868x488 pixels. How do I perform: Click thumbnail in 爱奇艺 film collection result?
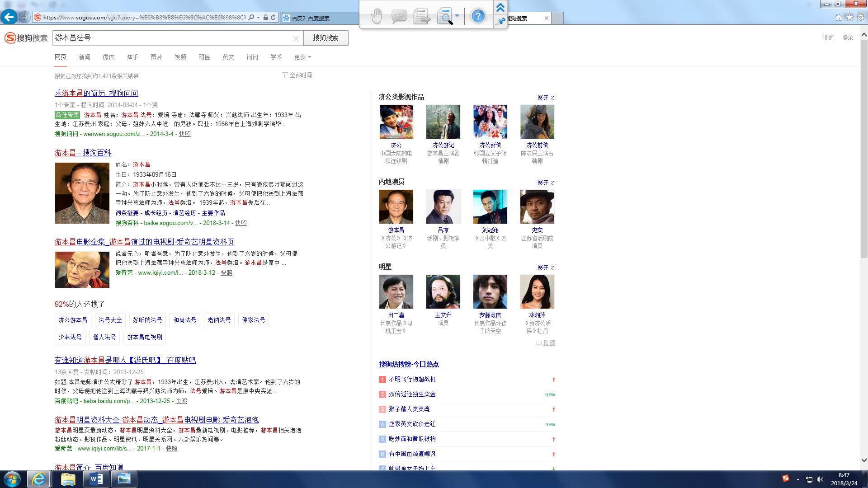coord(82,270)
